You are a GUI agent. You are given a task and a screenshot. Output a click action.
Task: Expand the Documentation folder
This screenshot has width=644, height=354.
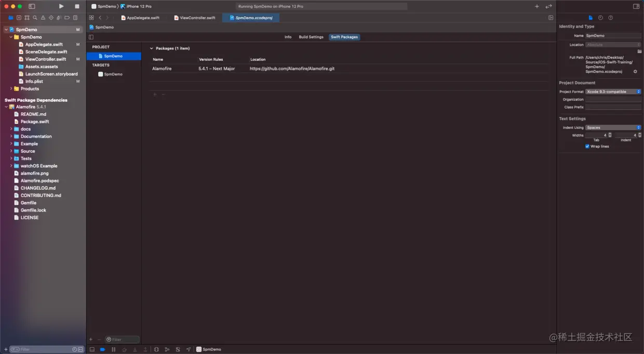click(11, 136)
